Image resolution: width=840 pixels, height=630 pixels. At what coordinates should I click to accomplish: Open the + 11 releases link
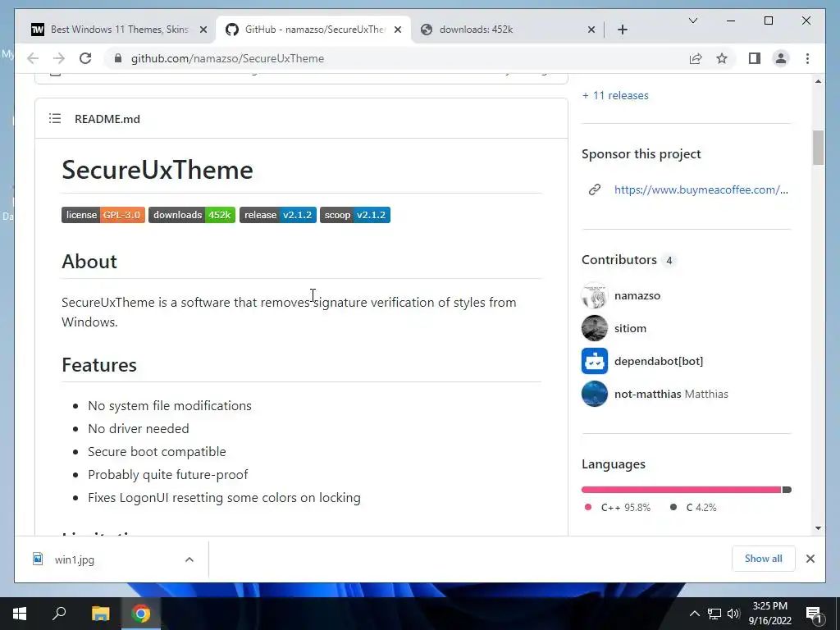click(615, 95)
